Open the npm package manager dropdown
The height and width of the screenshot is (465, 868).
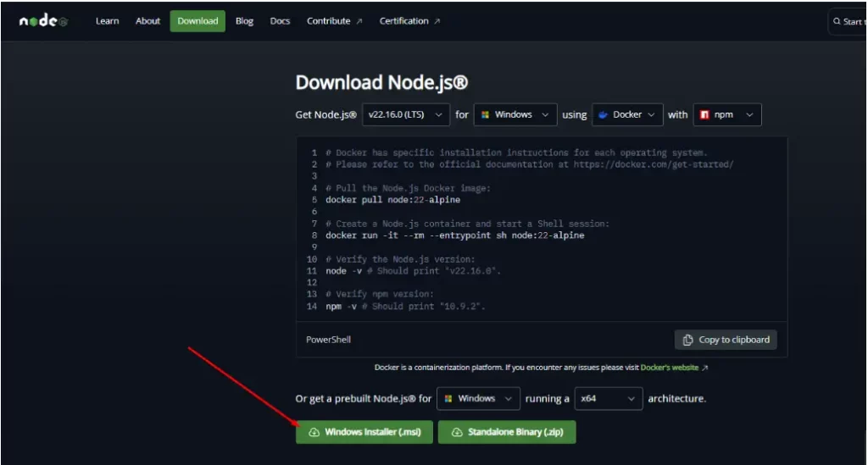[x=726, y=114]
